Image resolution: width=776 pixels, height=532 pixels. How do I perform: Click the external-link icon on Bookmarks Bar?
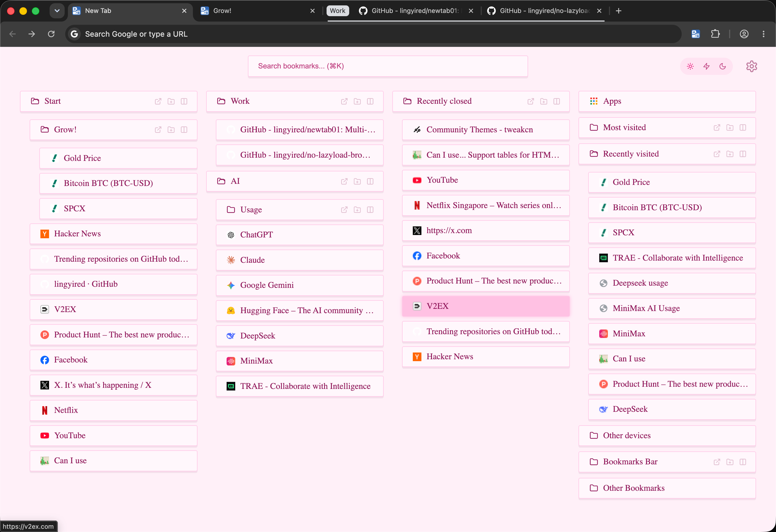pyautogui.click(x=717, y=462)
